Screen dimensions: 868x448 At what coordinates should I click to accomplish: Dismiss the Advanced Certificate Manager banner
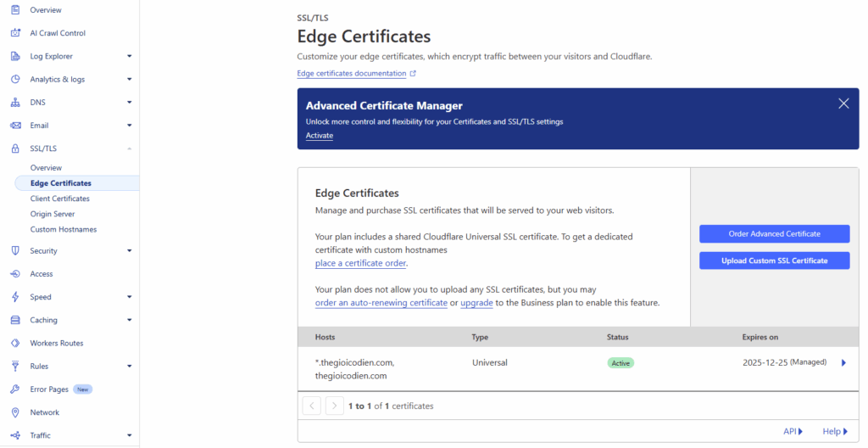843,104
